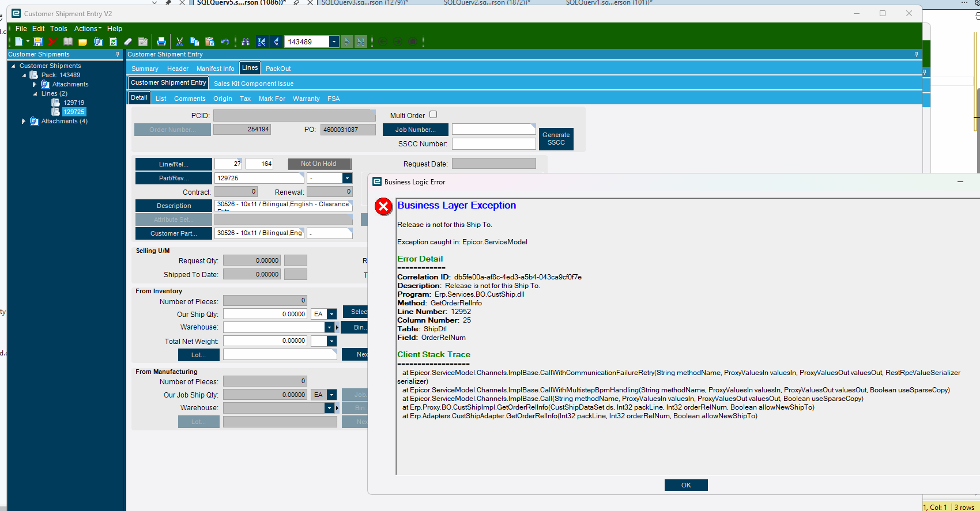Click the paperclip icon beside Attachments (4)
The image size is (980, 511).
[34, 121]
